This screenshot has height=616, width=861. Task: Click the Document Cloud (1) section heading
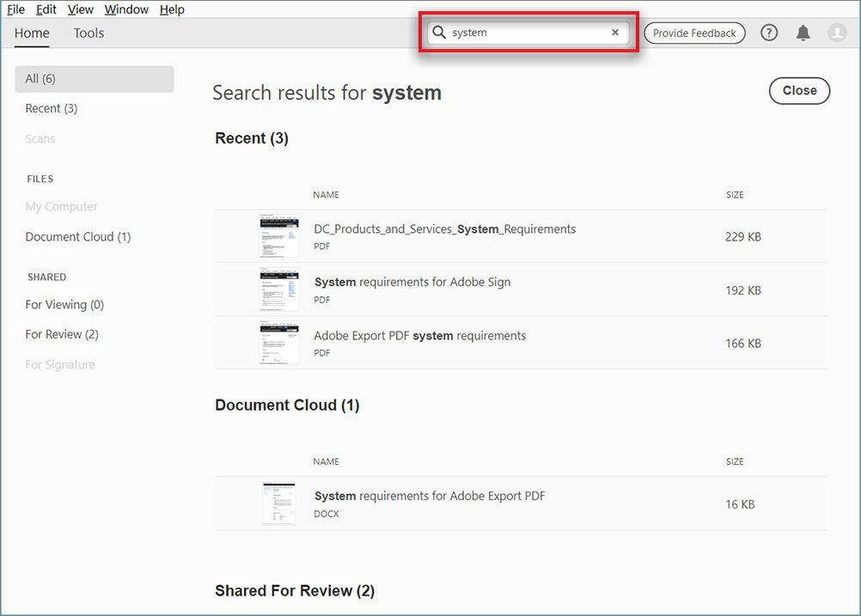pyautogui.click(x=287, y=406)
